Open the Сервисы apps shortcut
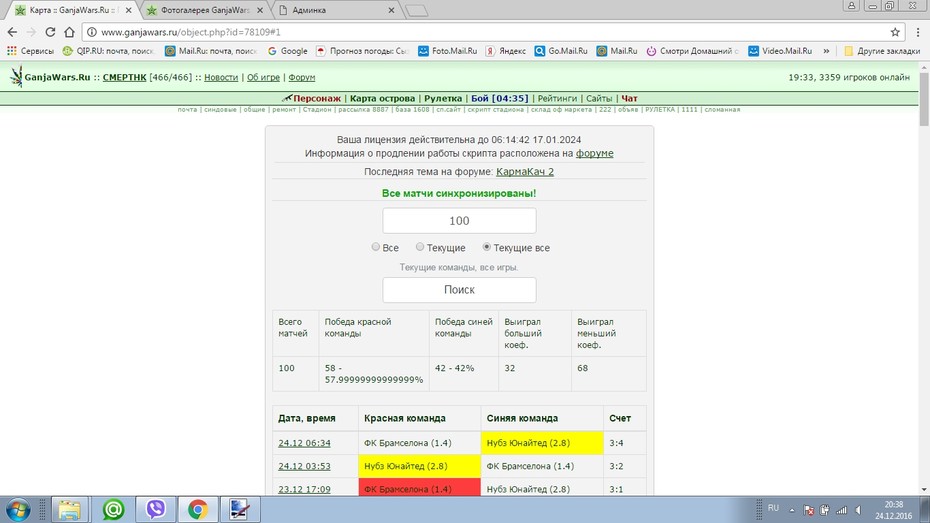Viewport: 930px width, 523px height. click(30, 51)
